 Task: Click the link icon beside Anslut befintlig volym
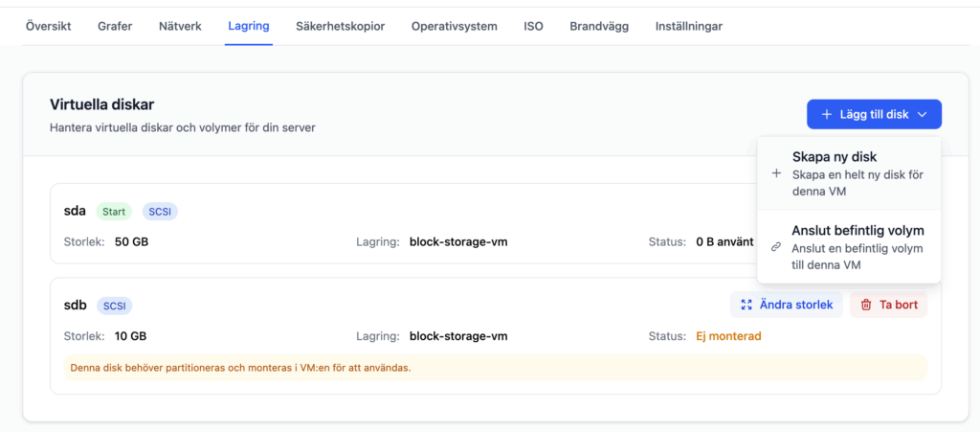point(776,247)
